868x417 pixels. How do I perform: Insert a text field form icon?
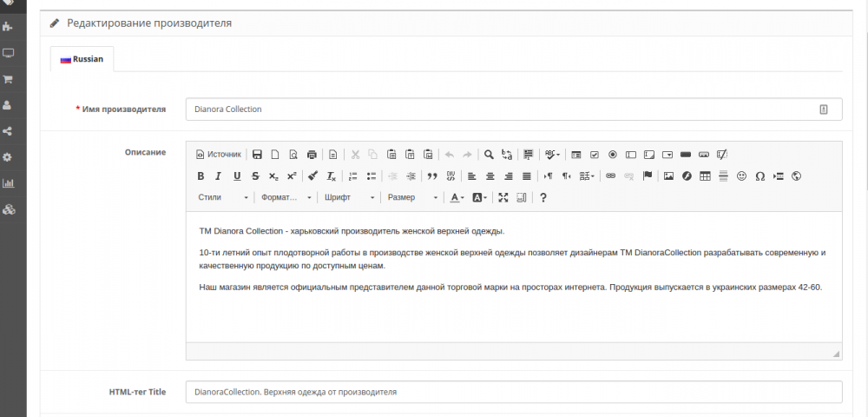[x=631, y=155]
